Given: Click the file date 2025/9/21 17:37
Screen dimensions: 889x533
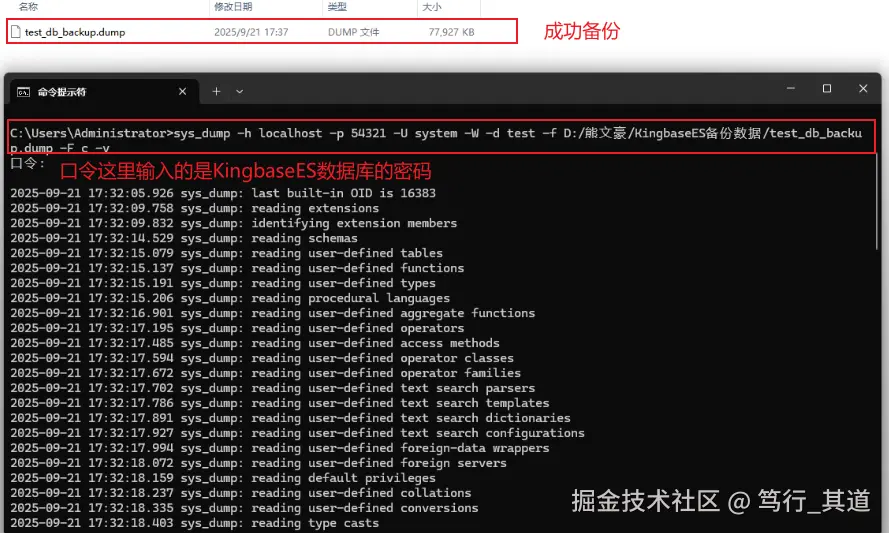Looking at the screenshot, I should [251, 32].
